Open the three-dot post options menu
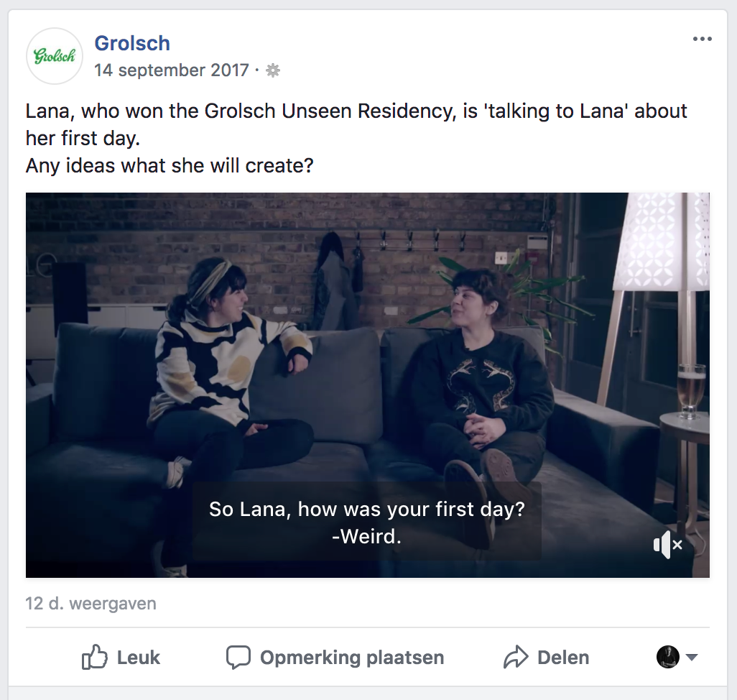Screen dimensions: 737x700 (703, 39)
